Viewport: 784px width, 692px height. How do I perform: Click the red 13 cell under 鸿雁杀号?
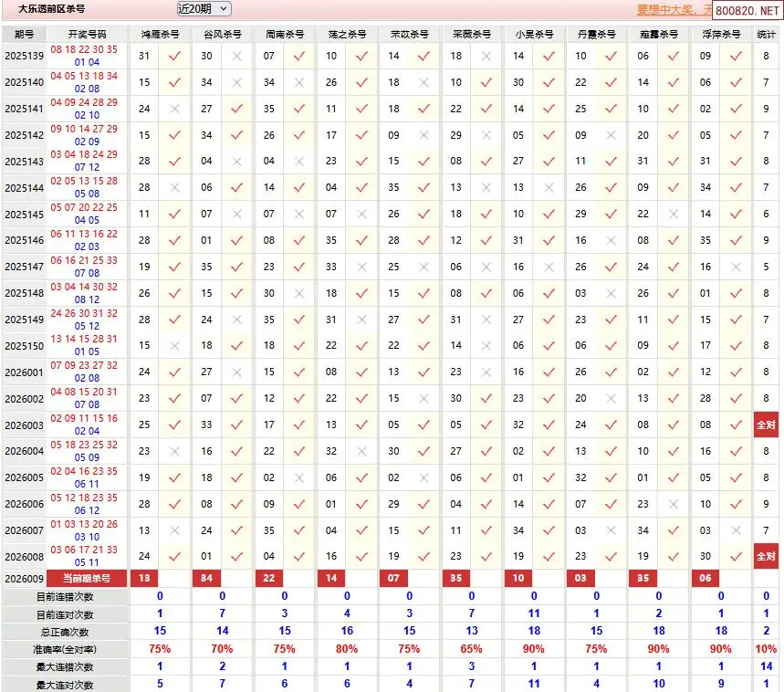coord(143,579)
